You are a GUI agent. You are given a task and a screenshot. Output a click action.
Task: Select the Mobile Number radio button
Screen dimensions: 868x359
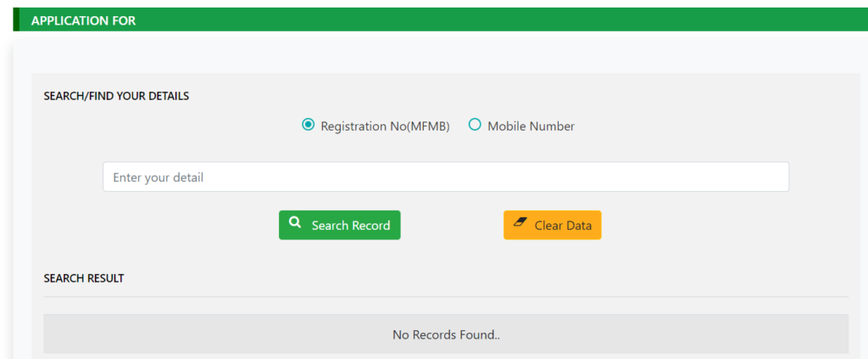click(475, 125)
